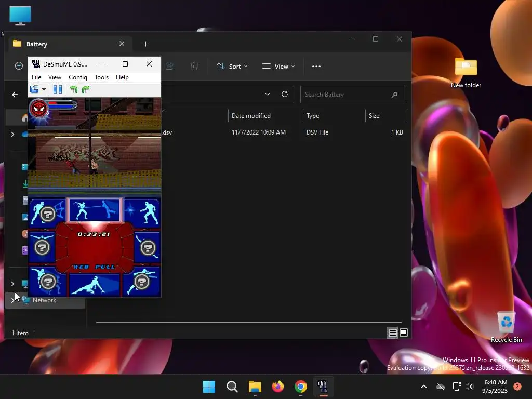532x399 pixels.
Task: Open the Sort dropdown in Explorer
Action: tap(232, 66)
